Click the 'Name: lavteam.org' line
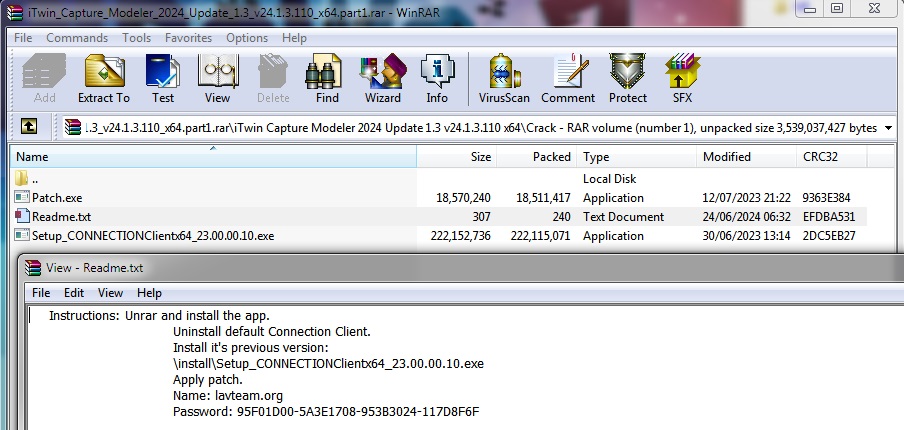 tap(228, 395)
